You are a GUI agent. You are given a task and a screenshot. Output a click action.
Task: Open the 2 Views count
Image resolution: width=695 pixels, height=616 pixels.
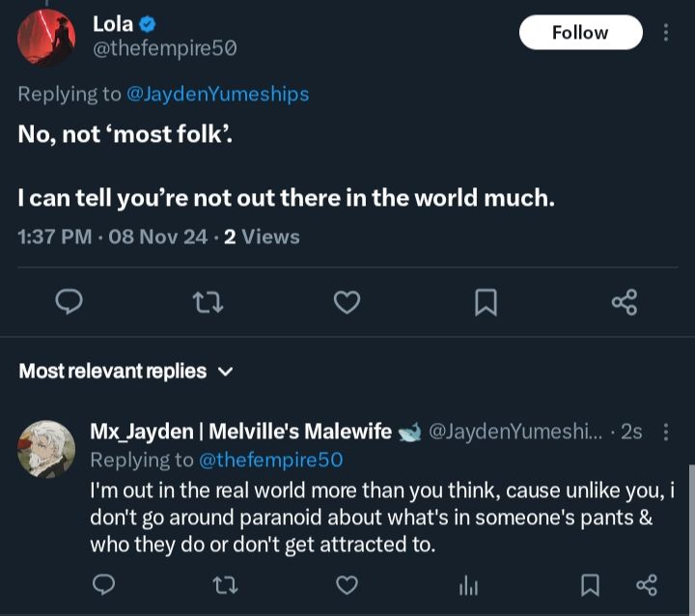click(262, 237)
